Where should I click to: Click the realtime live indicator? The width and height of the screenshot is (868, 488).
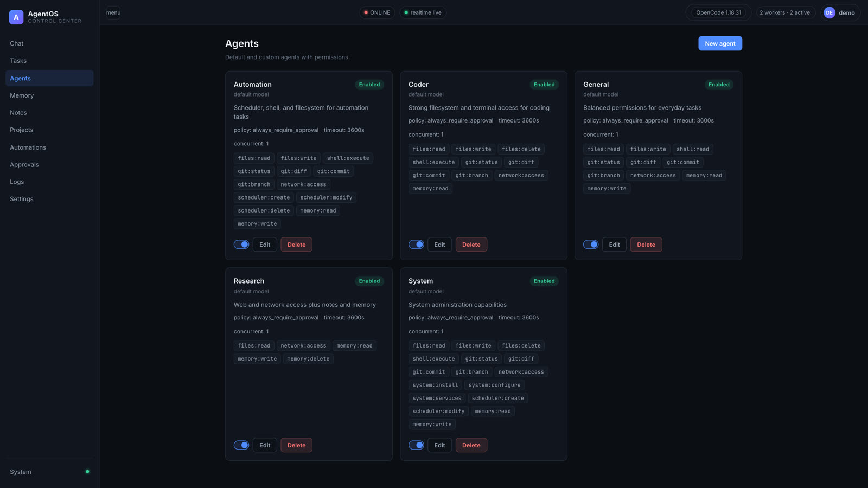click(x=423, y=12)
